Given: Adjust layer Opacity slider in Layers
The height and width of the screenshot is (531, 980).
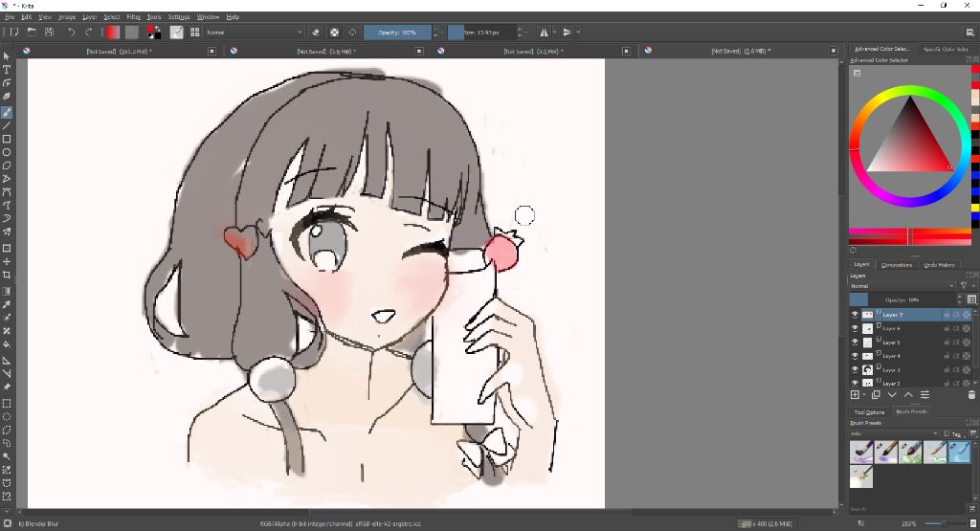Looking at the screenshot, I should (902, 299).
